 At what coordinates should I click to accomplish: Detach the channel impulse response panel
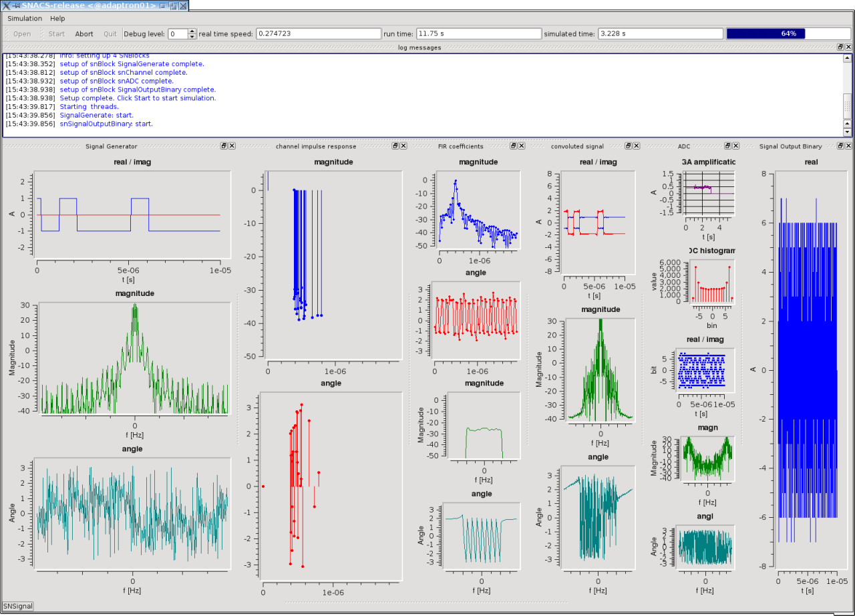pyautogui.click(x=395, y=146)
